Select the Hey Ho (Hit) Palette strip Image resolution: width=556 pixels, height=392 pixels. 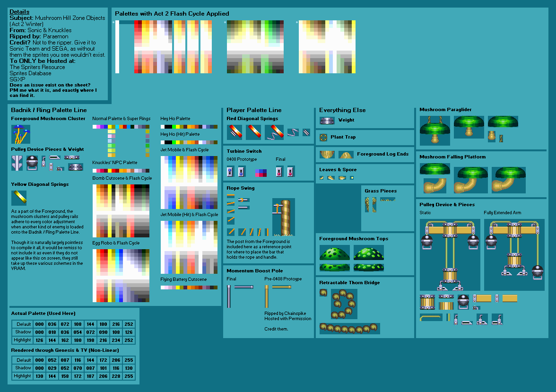click(189, 142)
